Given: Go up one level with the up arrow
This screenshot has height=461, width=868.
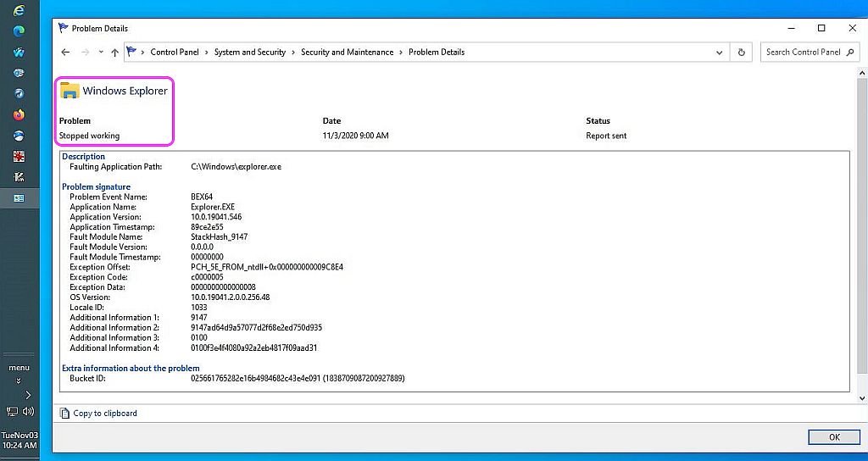Looking at the screenshot, I should pos(114,52).
